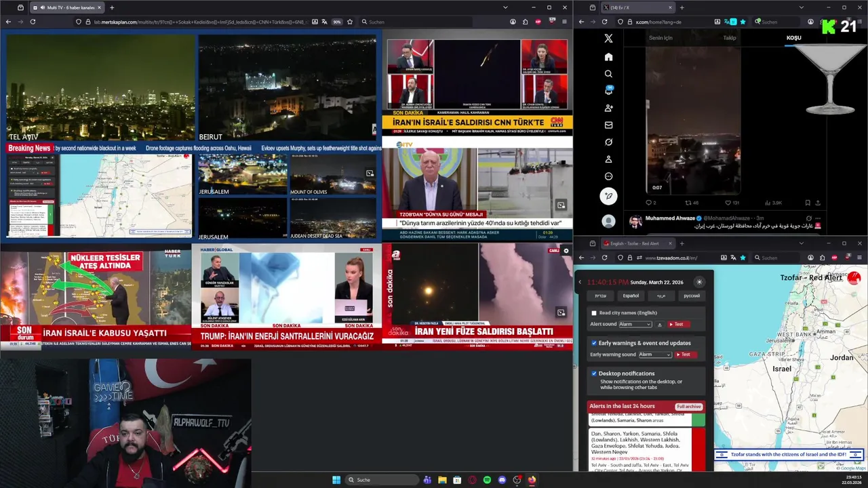List all tabs in Multi TV window
This screenshot has width=868, height=488.
pyautogui.click(x=505, y=7)
